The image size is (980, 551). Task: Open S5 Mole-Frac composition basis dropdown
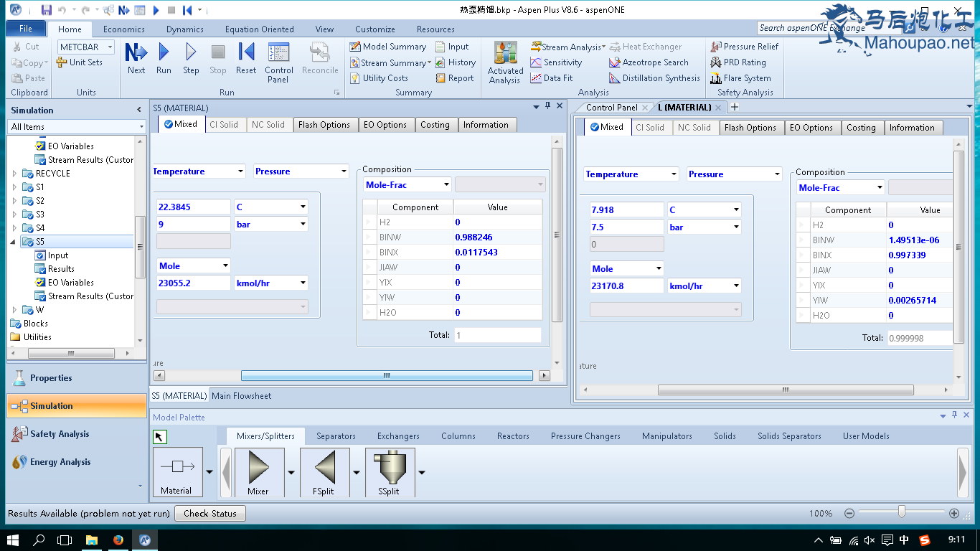click(x=446, y=185)
